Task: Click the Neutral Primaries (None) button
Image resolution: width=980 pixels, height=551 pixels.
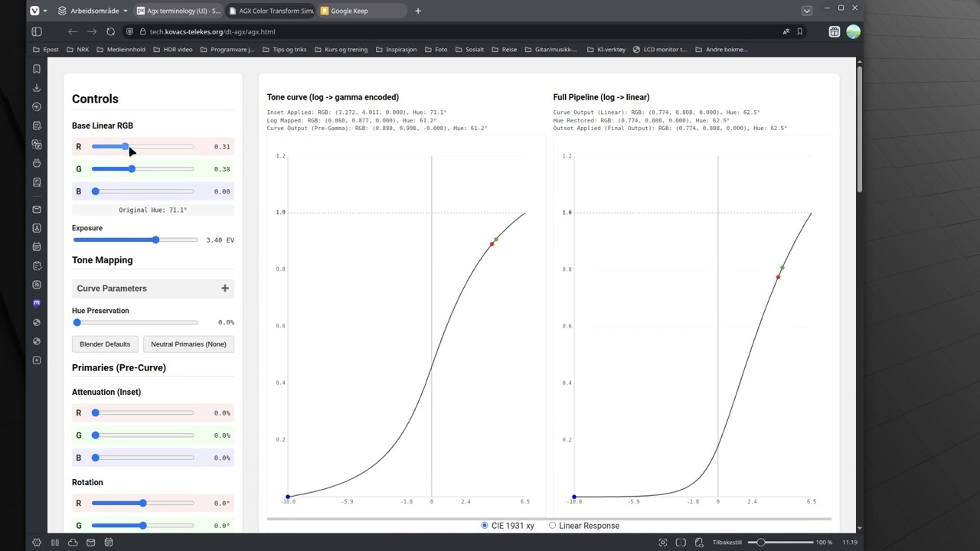Action: click(188, 344)
